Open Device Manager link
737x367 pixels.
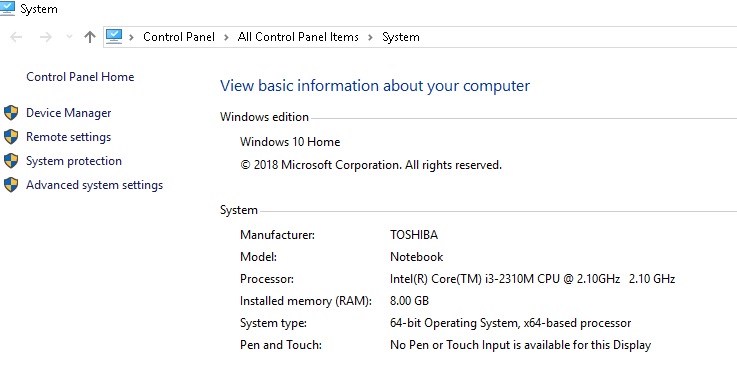69,113
